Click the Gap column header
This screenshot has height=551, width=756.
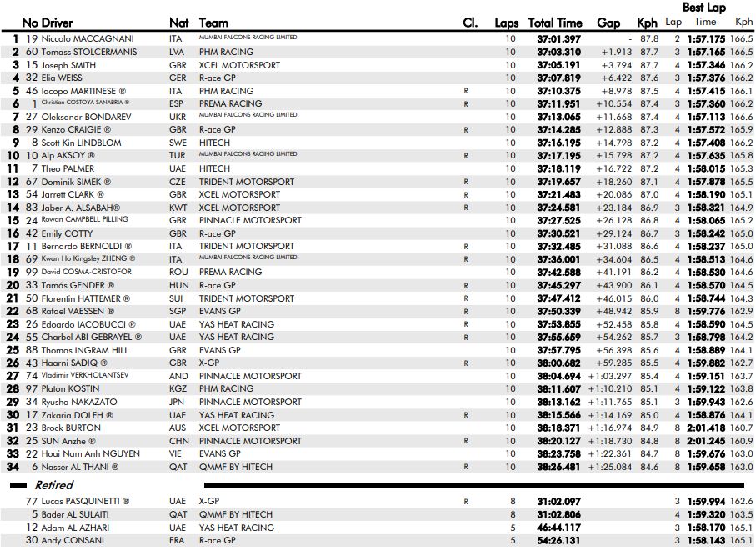coord(609,23)
